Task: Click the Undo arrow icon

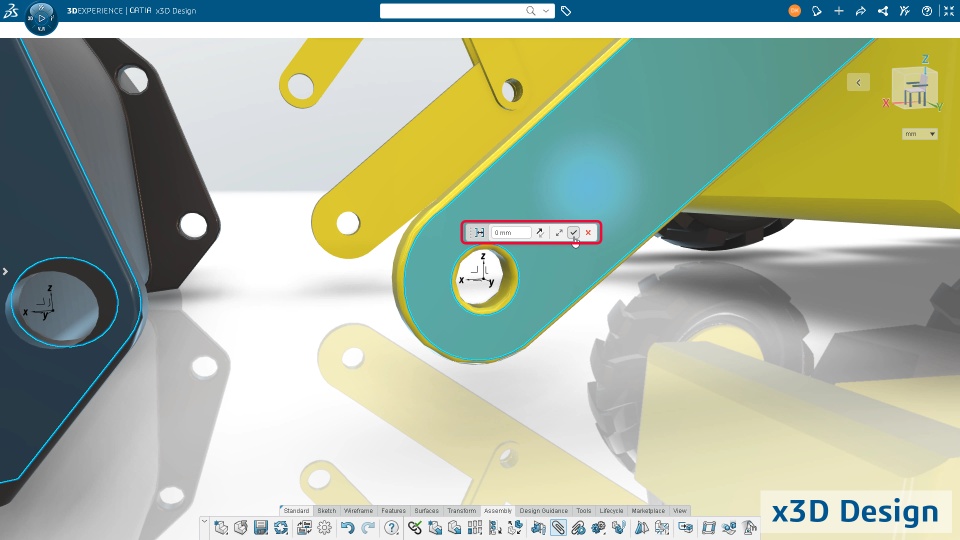Action: pos(347,528)
